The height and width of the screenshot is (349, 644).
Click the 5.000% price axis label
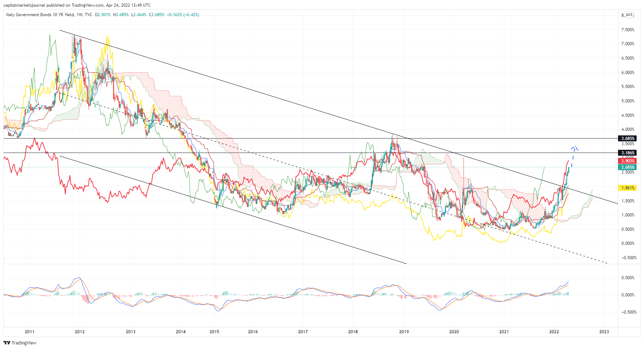628,101
